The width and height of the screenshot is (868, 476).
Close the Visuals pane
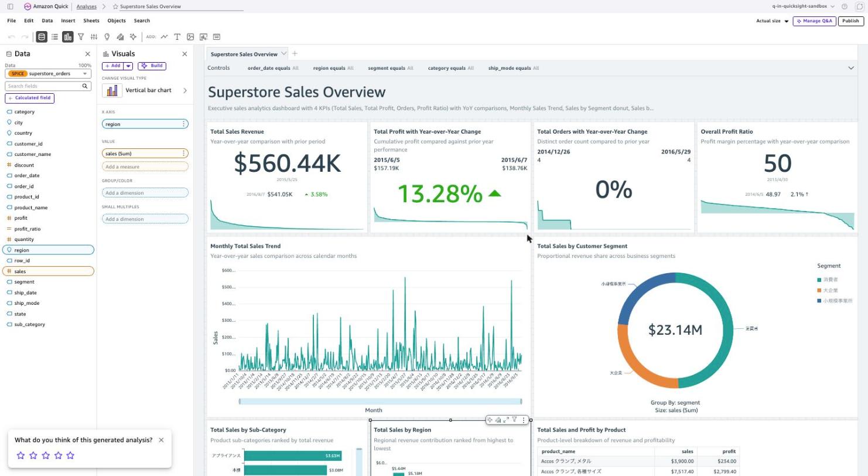pos(184,54)
